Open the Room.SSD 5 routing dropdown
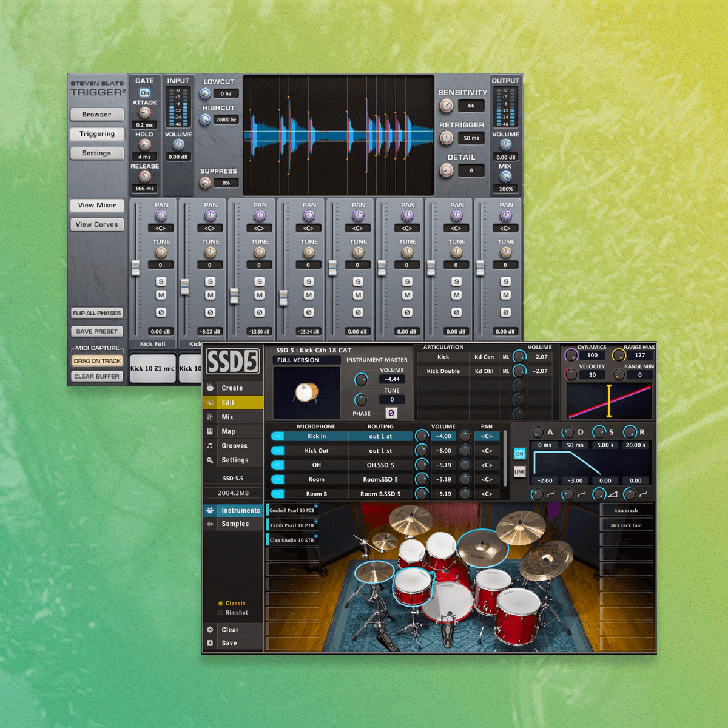The image size is (728, 728). (380, 480)
